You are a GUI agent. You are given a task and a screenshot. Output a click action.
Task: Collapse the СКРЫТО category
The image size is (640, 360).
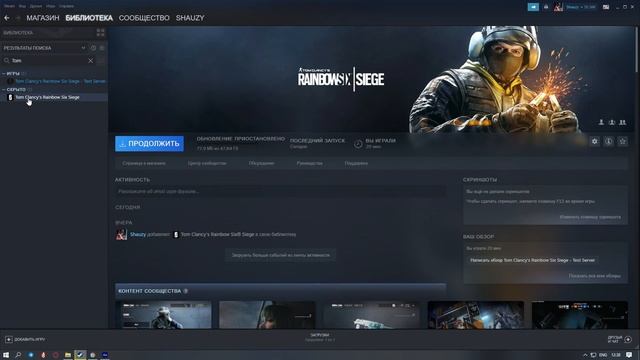coord(4,89)
